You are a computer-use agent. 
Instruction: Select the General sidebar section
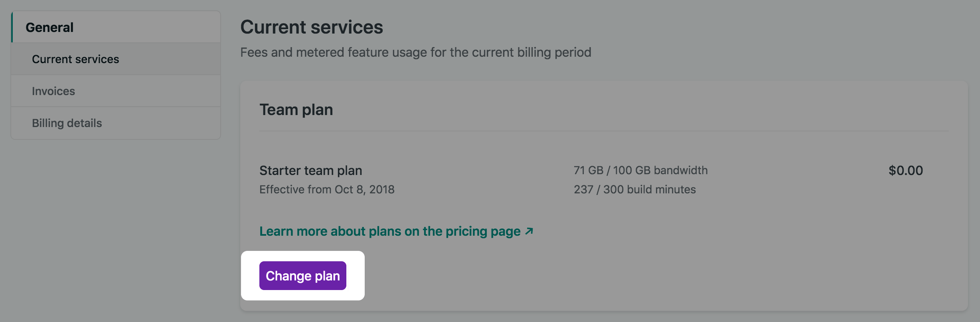pos(49,27)
